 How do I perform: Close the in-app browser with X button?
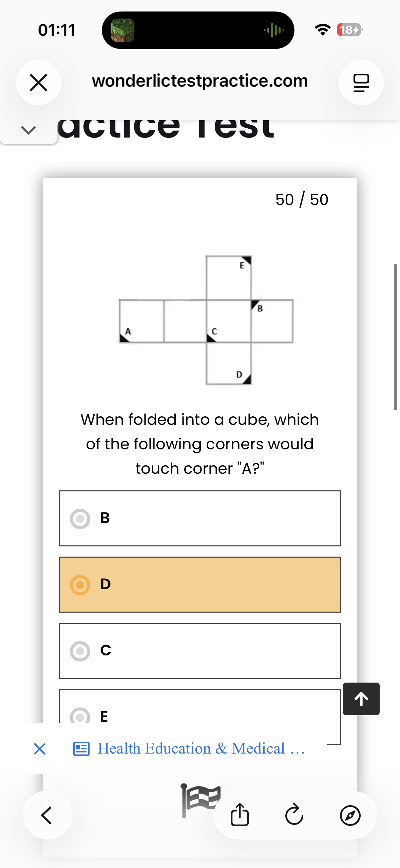click(x=38, y=83)
